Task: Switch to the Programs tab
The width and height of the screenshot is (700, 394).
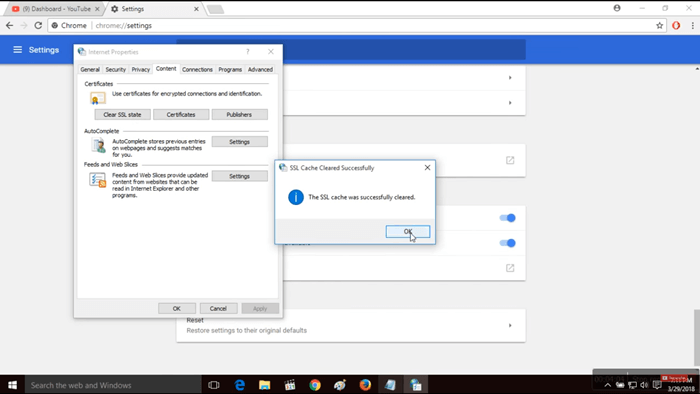Action: (230, 70)
